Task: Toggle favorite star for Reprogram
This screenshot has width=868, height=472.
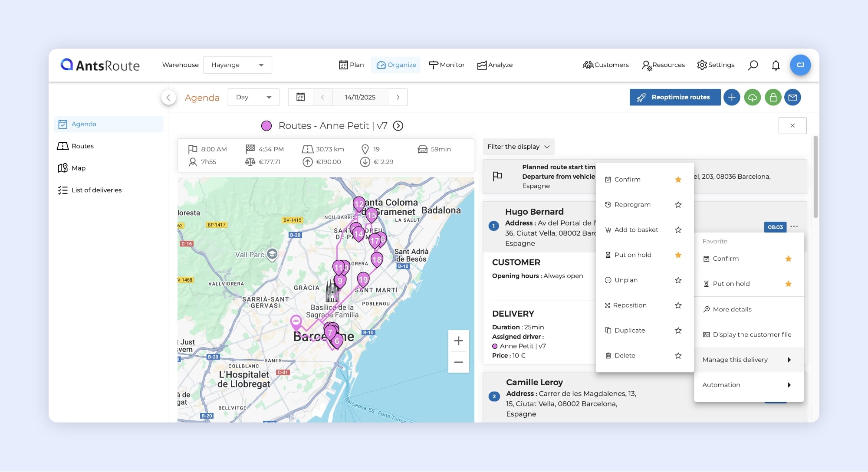Action: pos(678,205)
